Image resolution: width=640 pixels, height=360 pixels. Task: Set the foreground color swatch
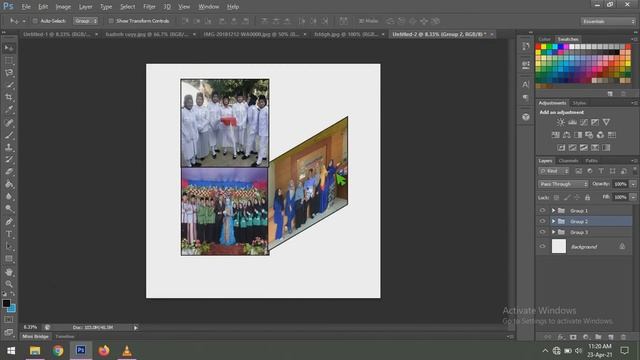click(x=6, y=303)
